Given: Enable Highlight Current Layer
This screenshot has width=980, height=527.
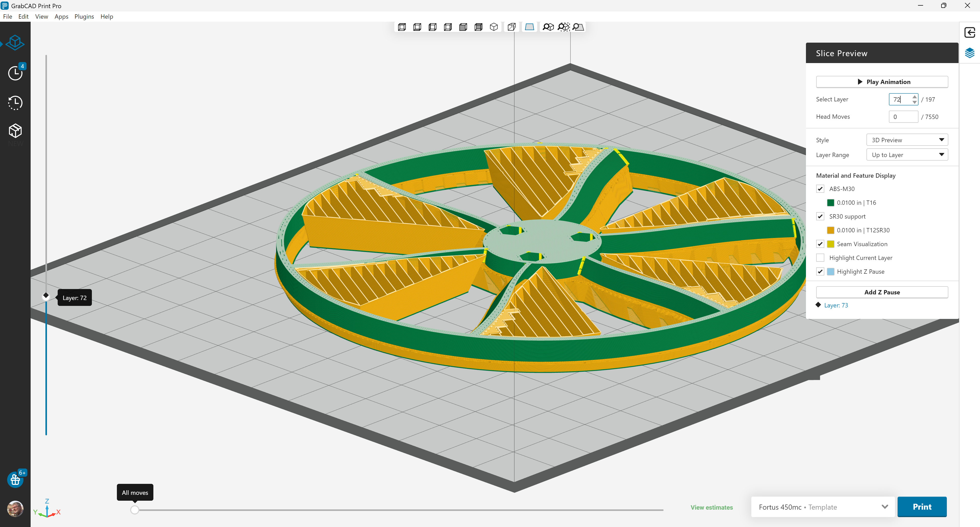Looking at the screenshot, I should tap(820, 258).
